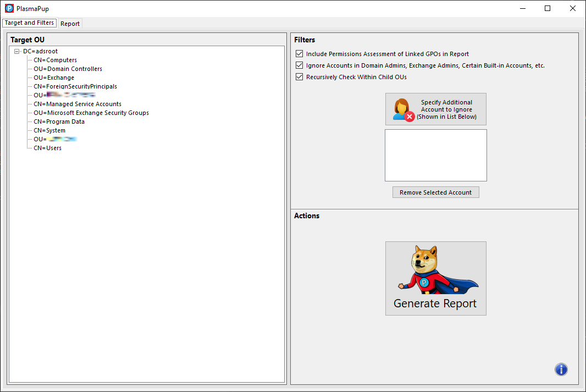The height and width of the screenshot is (392, 586).
Task: Choose CN=System in the tree
Action: click(x=49, y=130)
